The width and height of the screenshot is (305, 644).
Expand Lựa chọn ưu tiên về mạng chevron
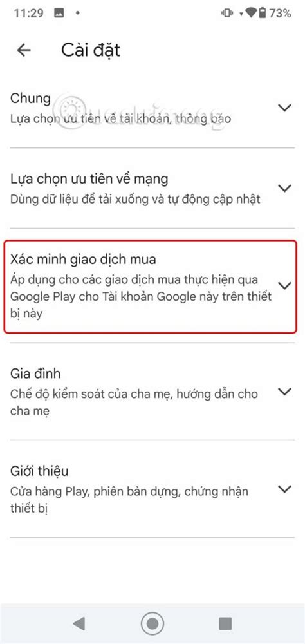click(x=284, y=188)
